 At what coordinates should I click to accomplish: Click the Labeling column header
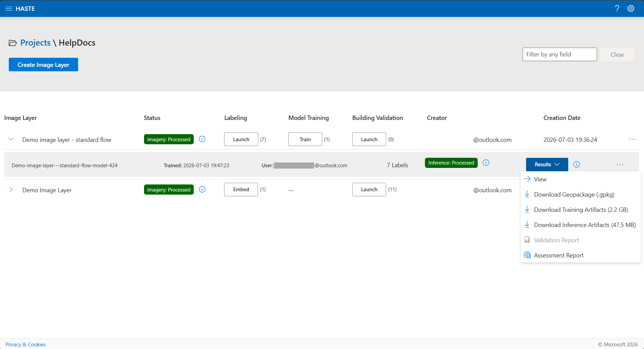click(x=236, y=118)
